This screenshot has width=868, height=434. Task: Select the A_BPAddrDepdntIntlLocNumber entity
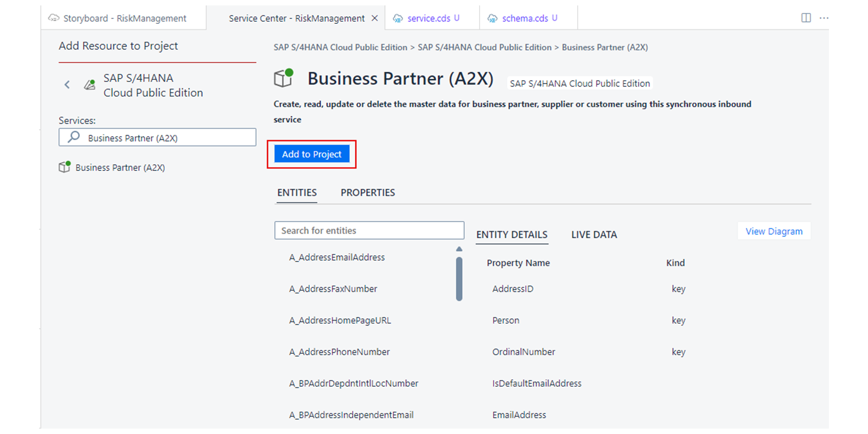click(x=354, y=383)
